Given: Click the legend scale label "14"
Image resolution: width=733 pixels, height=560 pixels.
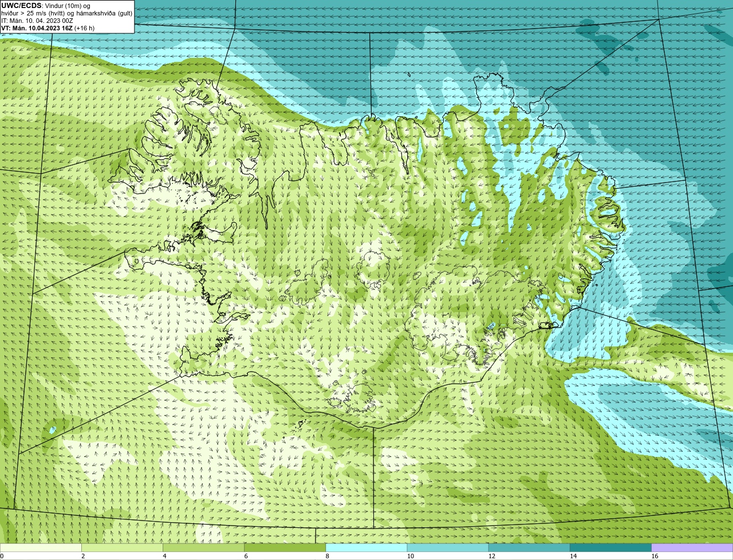Looking at the screenshot, I should 573,556.
